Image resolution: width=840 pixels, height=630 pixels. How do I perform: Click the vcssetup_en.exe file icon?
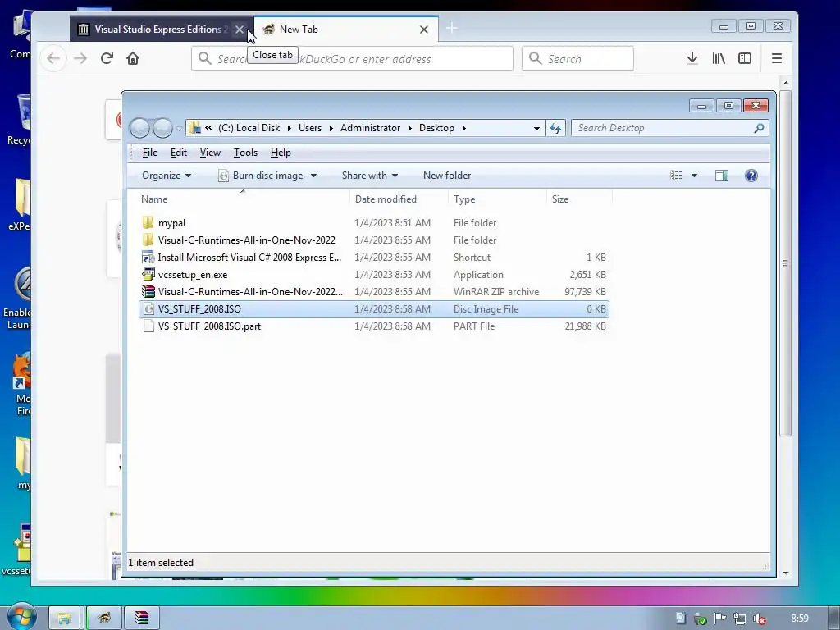pyautogui.click(x=148, y=274)
